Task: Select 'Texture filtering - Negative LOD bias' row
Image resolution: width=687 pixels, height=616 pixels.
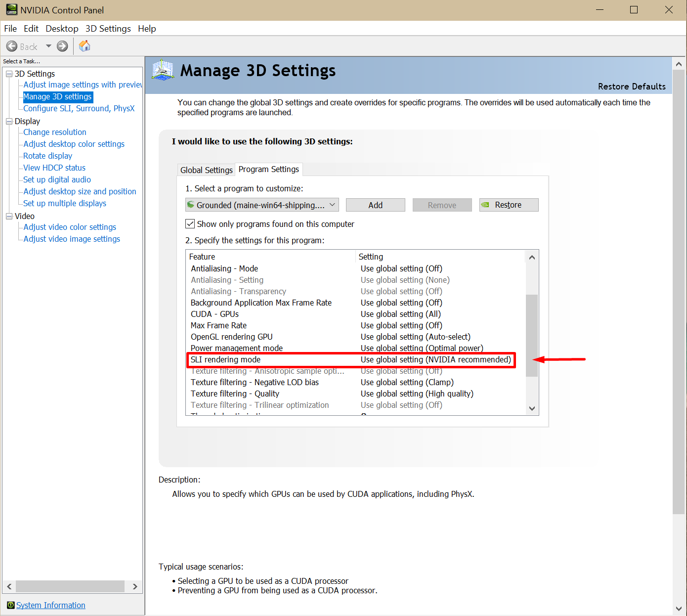Action: pyautogui.click(x=355, y=382)
